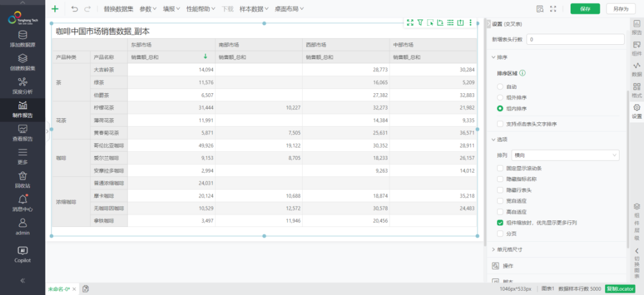Select the 自动 sort region radio

(500, 87)
